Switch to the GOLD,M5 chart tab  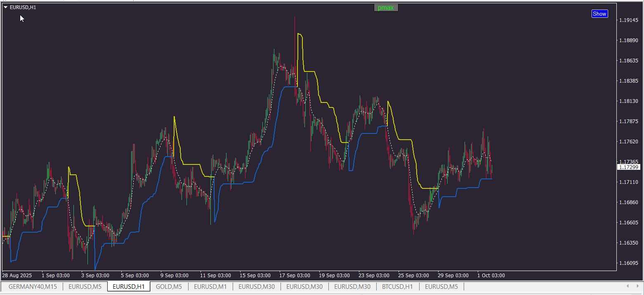(x=169, y=286)
